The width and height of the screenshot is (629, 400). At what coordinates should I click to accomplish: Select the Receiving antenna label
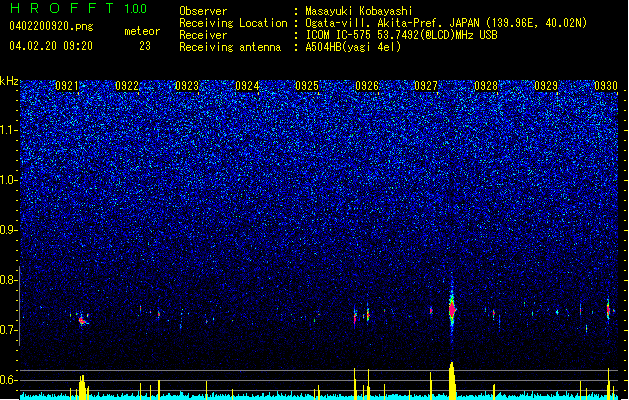pos(230,47)
